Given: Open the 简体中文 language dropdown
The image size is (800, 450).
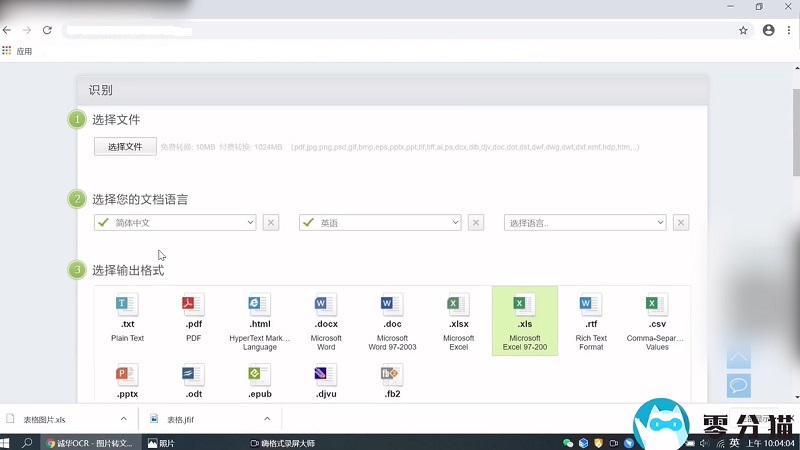Looking at the screenshot, I should (x=175, y=223).
